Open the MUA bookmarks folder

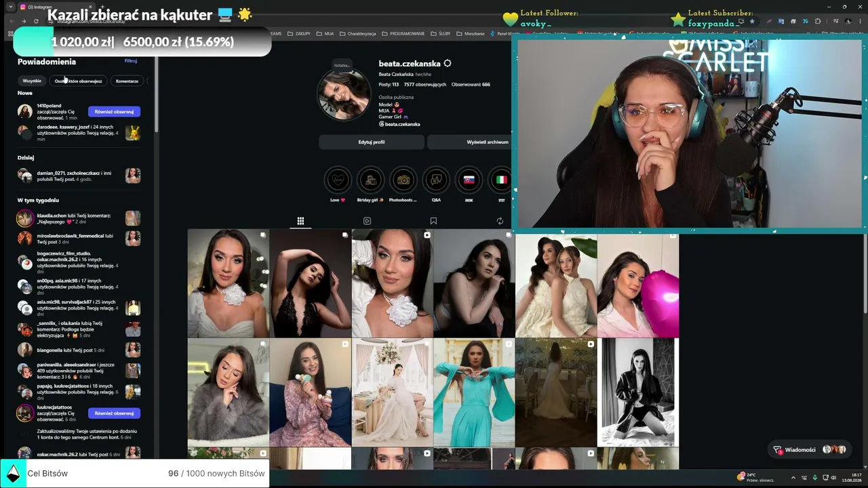tap(325, 33)
